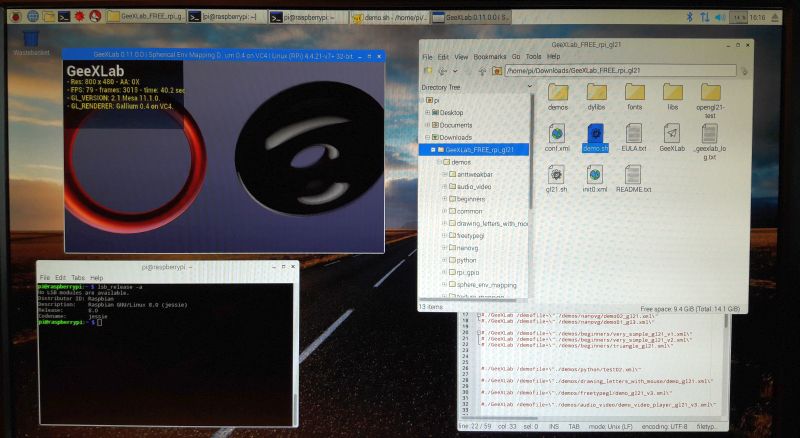Switch to GeeXLab 0.11.0.0 taskbar button
The width and height of the screenshot is (800, 438).
click(x=470, y=17)
